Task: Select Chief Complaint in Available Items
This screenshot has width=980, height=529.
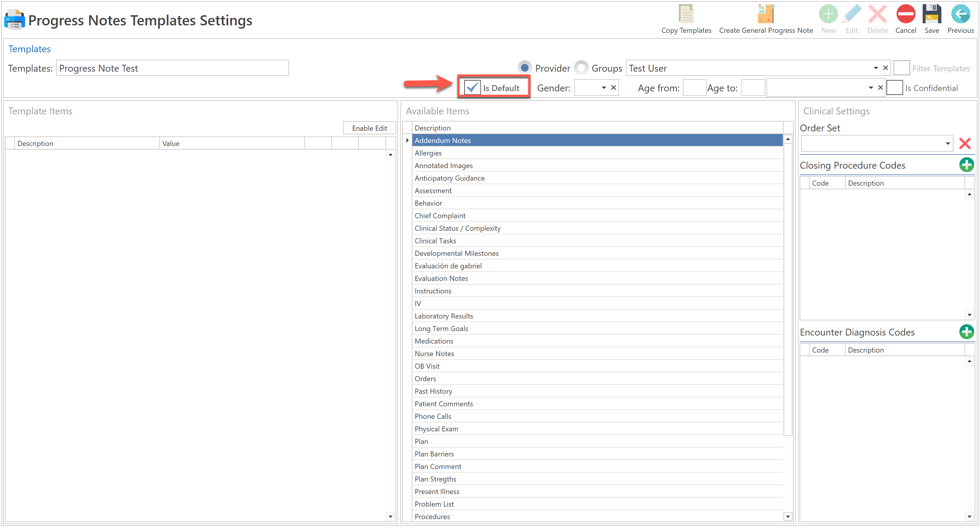Action: 440,216
